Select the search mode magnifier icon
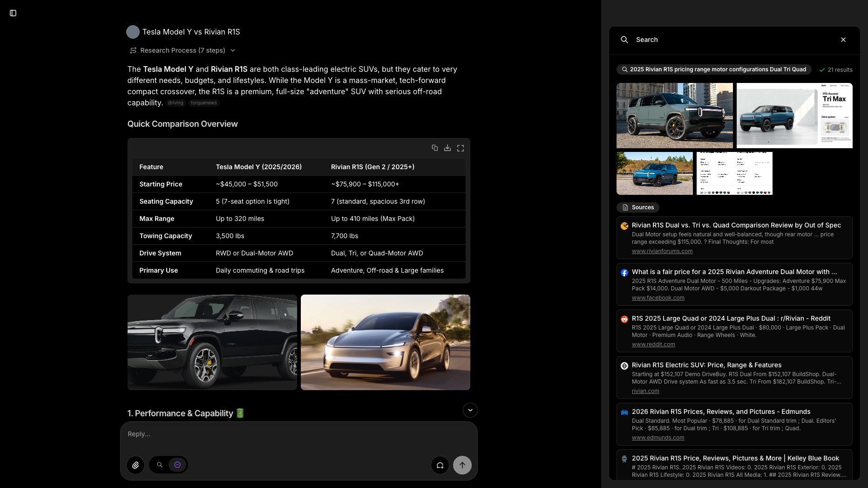The image size is (868, 488). click(x=160, y=465)
